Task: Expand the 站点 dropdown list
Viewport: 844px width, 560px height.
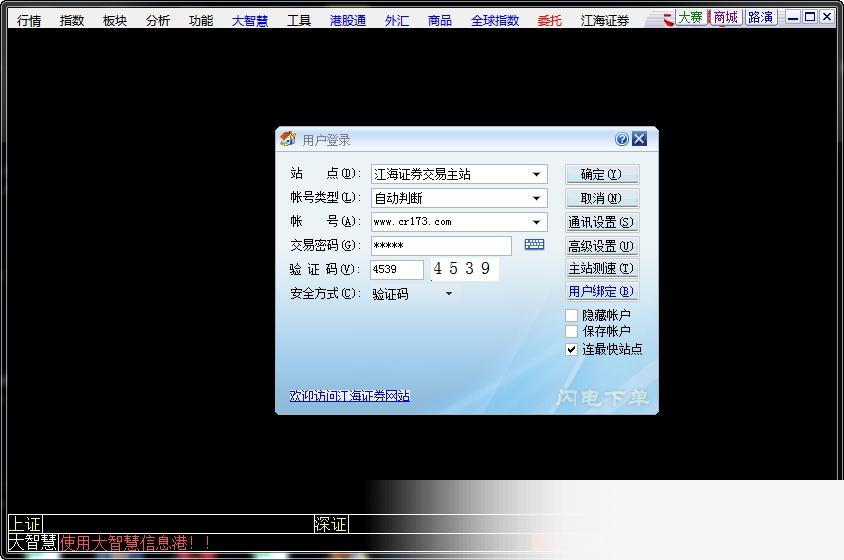Action: (536, 174)
